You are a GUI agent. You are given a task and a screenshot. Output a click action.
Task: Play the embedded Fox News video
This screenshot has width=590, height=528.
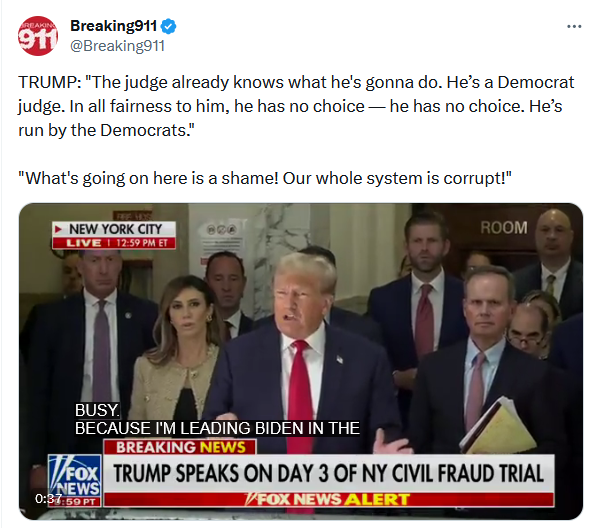click(301, 361)
